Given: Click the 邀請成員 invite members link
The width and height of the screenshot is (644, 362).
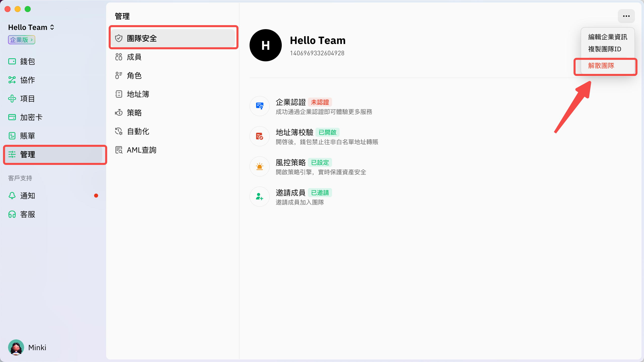Looking at the screenshot, I should pyautogui.click(x=290, y=193).
